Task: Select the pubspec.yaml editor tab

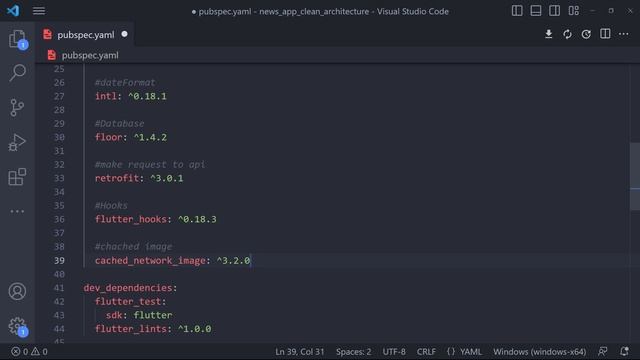Action: pos(85,35)
